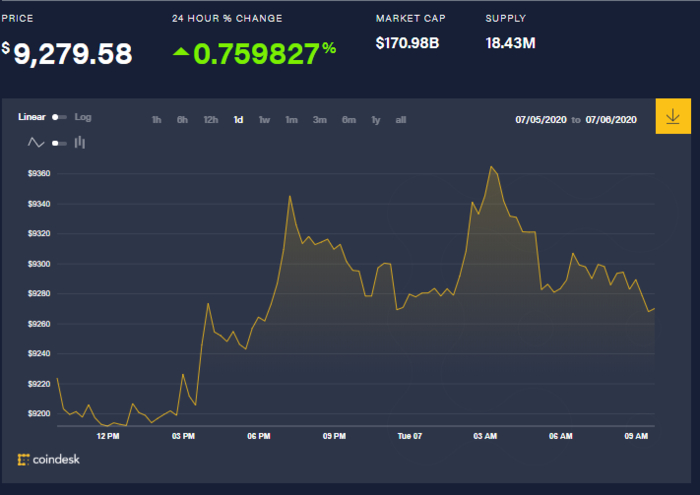This screenshot has width=700, height=495.
Task: Click the green 24-hour change up arrow
Action: pos(181,52)
